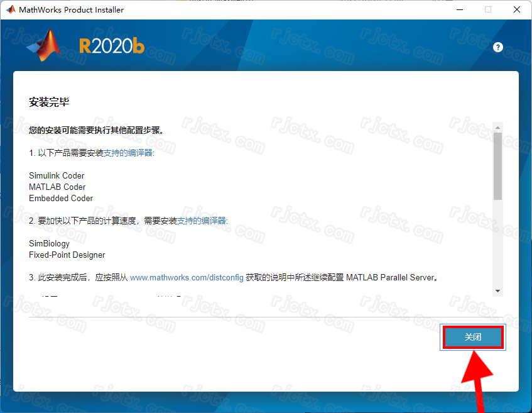This screenshot has height=413, width=532.
Task: Open the help question mark icon
Action: (x=497, y=47)
